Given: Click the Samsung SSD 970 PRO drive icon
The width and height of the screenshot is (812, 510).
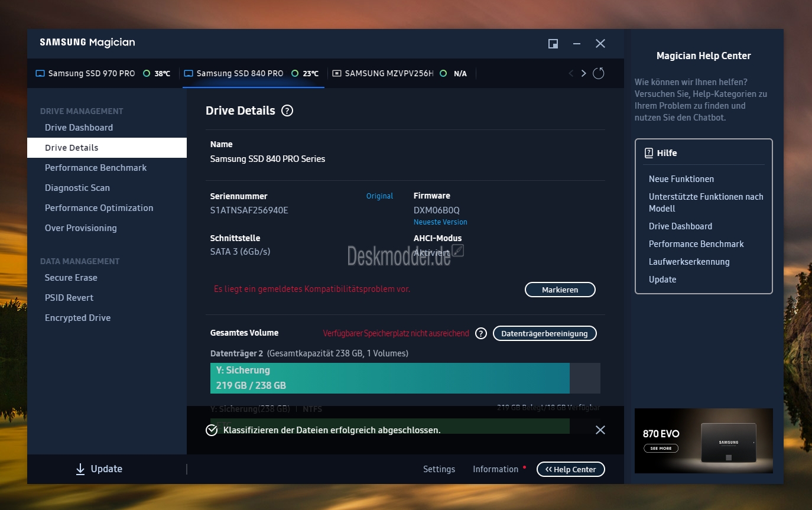Looking at the screenshot, I should pyautogui.click(x=40, y=74).
